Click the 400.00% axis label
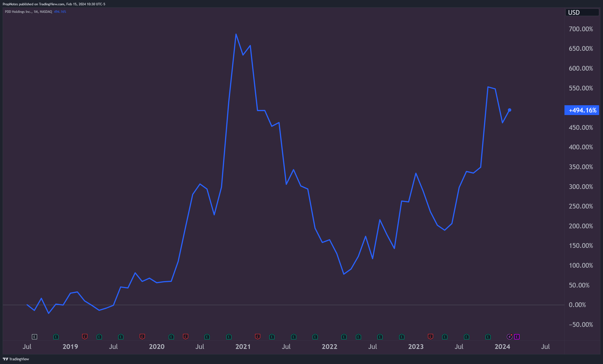 coord(581,147)
